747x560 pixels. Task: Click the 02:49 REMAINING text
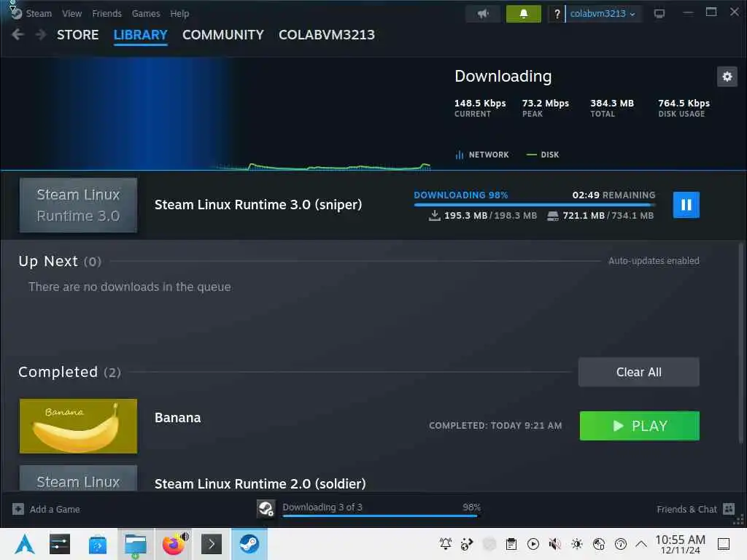pos(614,195)
